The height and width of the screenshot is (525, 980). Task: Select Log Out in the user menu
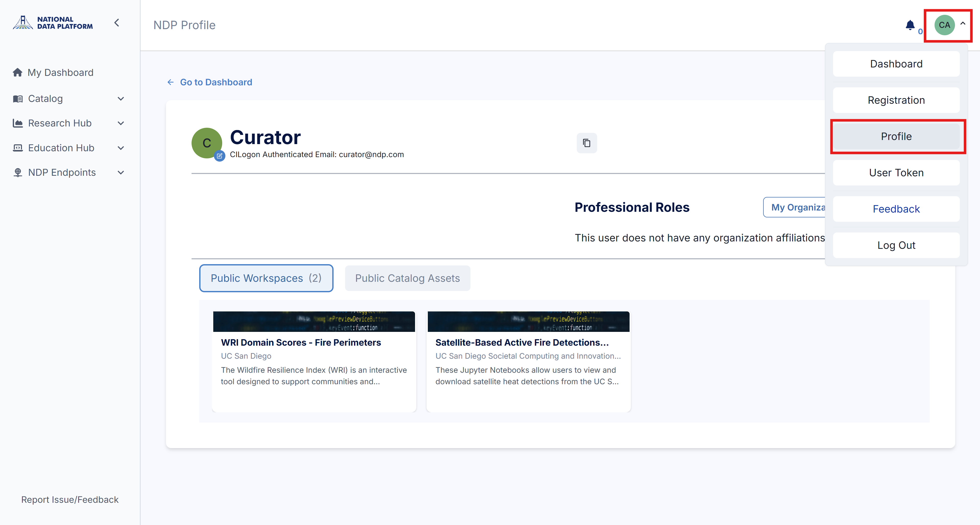pos(896,245)
